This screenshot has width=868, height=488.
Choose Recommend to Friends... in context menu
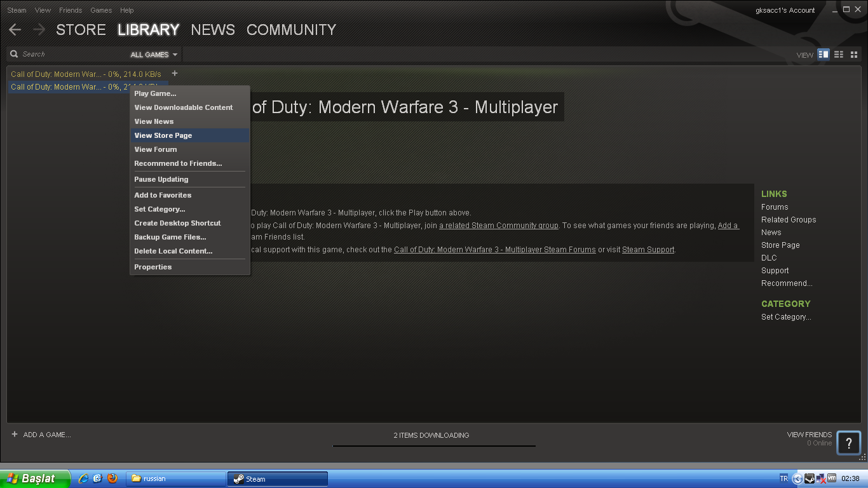point(189,163)
